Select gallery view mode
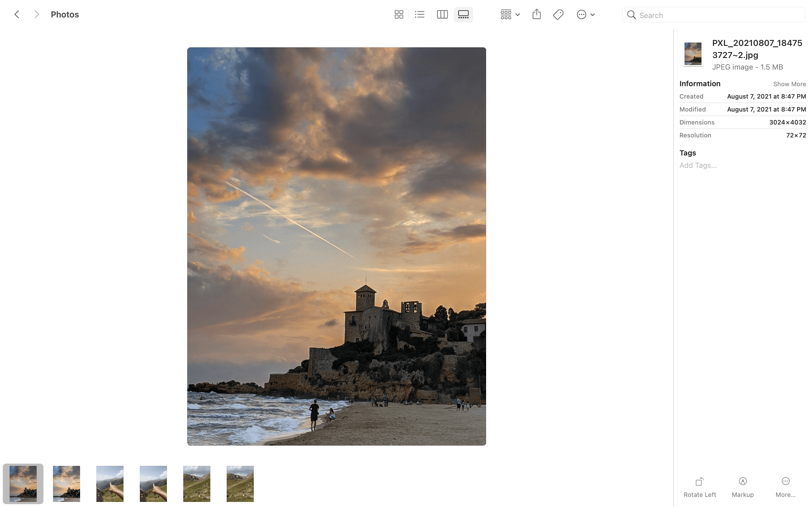The height and width of the screenshot is (507, 812). pos(464,14)
